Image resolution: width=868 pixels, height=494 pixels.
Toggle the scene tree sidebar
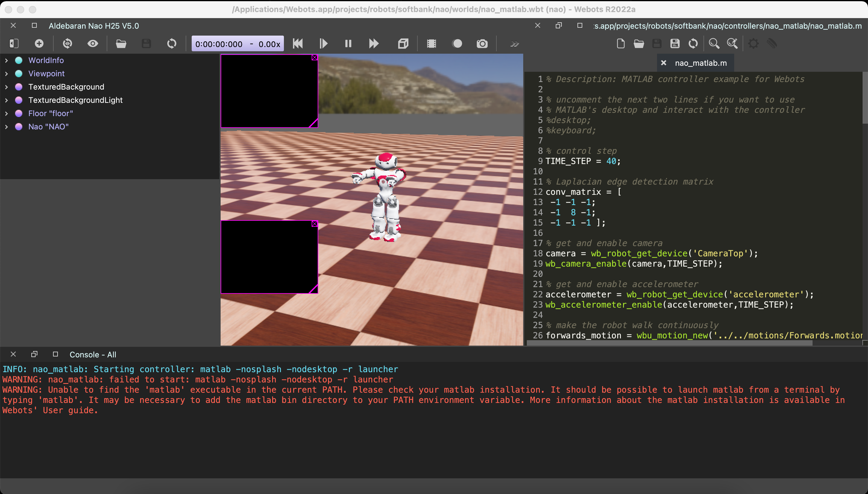(14, 43)
